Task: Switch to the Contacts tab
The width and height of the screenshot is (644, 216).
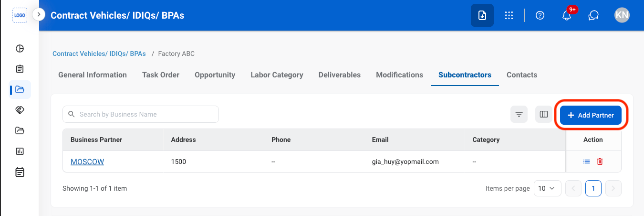Action: click(522, 75)
